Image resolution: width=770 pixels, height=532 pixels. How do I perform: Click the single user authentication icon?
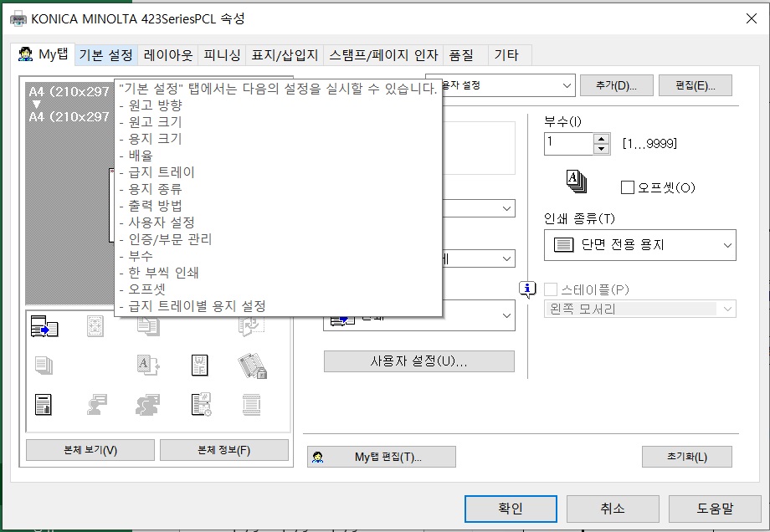(x=97, y=405)
